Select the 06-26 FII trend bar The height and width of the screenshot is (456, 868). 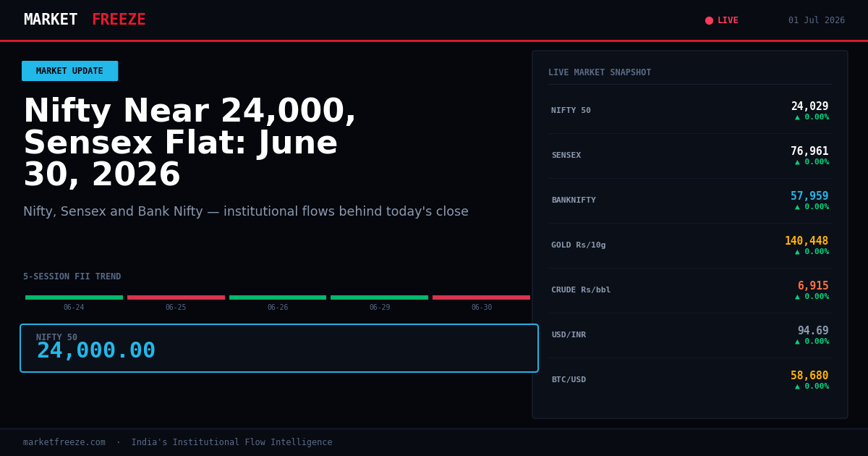[278, 297]
